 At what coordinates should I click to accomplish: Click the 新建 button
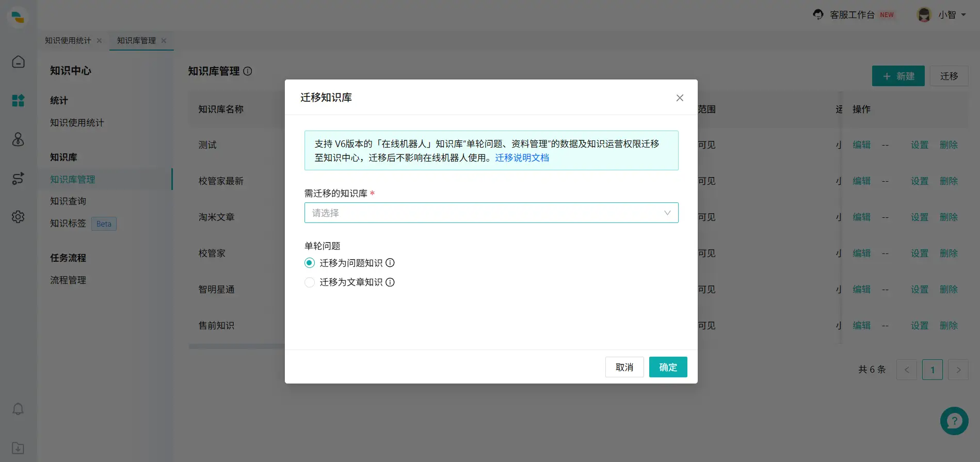[898, 76]
